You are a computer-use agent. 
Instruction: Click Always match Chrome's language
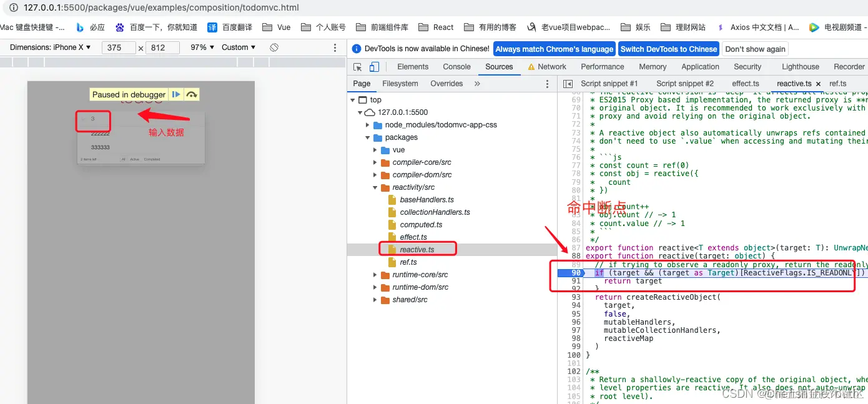click(555, 49)
